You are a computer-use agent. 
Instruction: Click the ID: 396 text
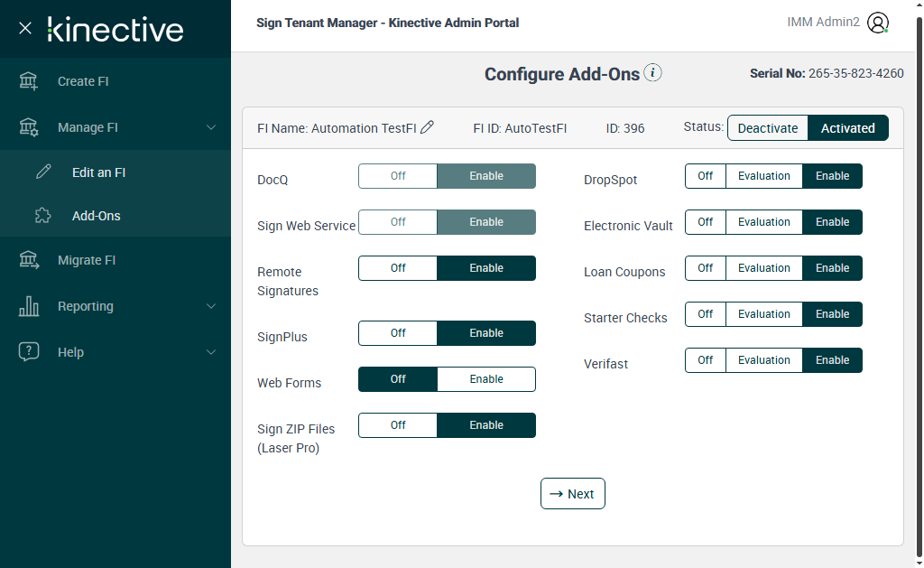click(x=625, y=128)
